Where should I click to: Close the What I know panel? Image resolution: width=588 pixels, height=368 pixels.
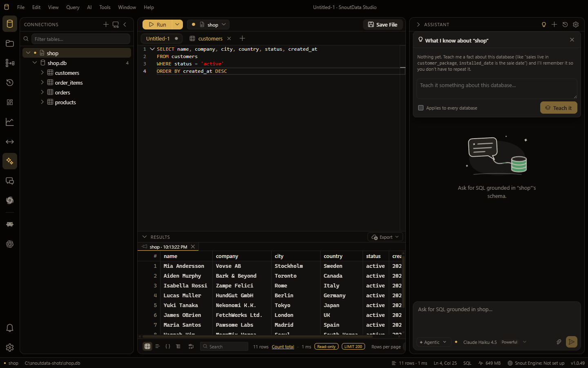pos(572,40)
